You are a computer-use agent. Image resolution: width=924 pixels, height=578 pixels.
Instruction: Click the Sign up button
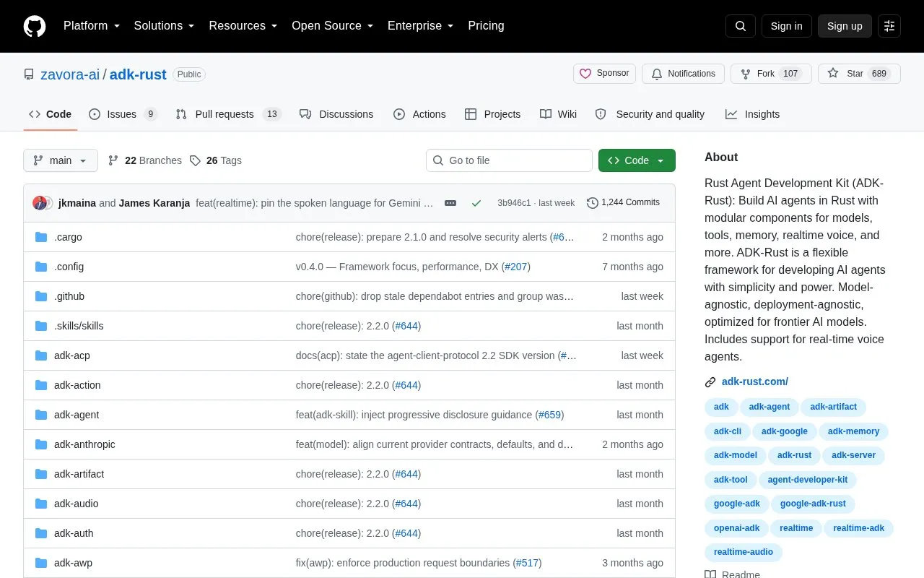tap(845, 26)
